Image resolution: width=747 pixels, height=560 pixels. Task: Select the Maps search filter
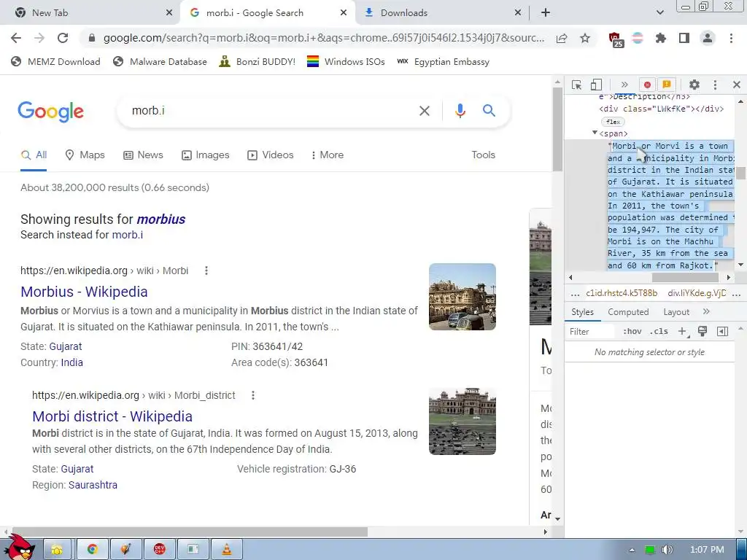[85, 155]
